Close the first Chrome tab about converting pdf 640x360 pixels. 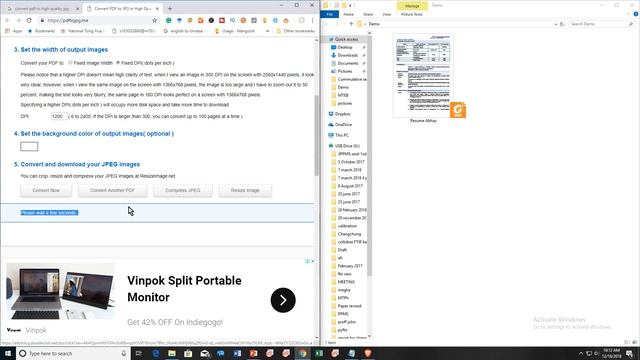(78, 8)
